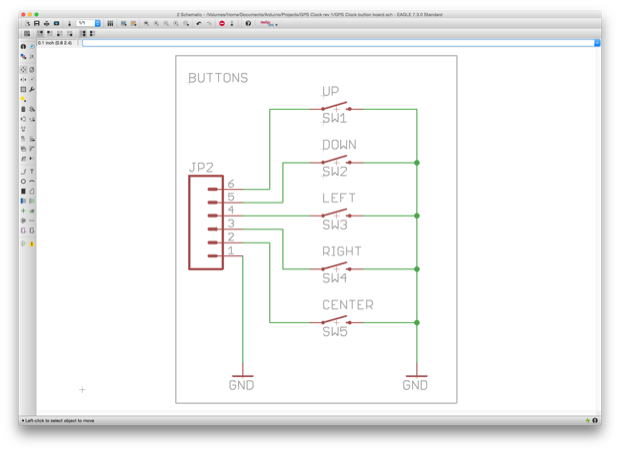
Task: Select the Circle tool
Action: point(23,182)
